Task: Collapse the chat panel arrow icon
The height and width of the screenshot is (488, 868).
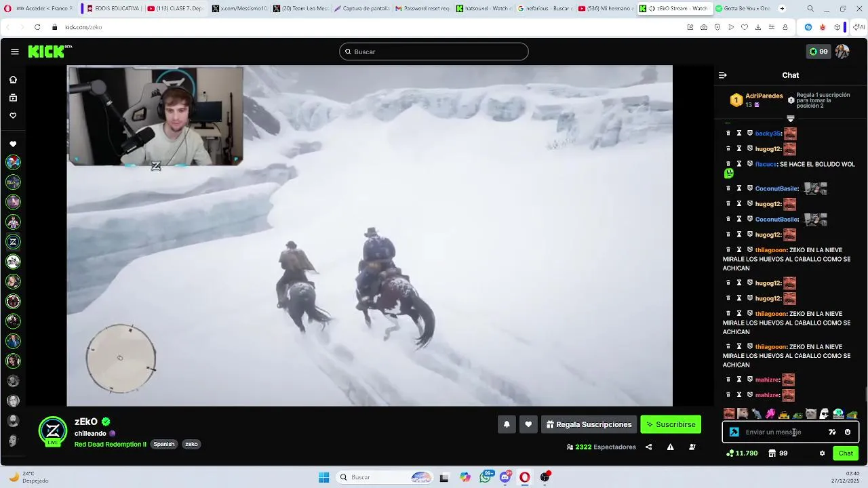Action: point(723,75)
